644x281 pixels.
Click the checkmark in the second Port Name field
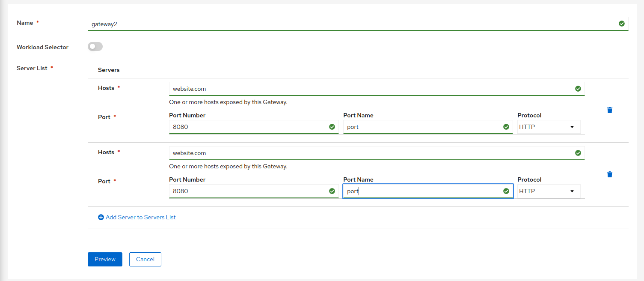(x=507, y=191)
